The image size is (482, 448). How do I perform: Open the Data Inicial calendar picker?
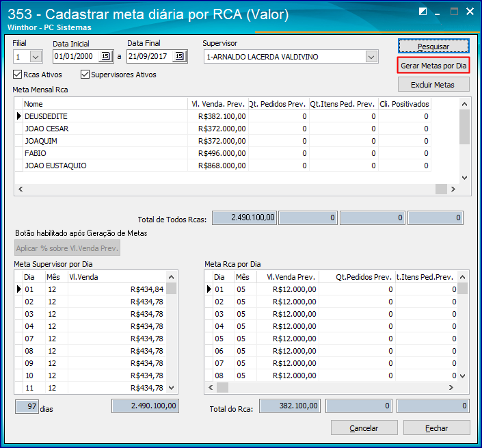pyautogui.click(x=105, y=56)
